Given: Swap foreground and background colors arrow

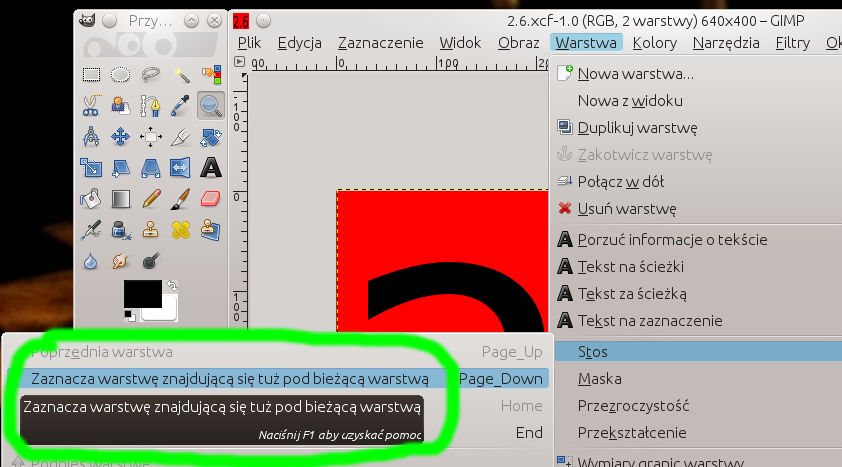Looking at the screenshot, I should point(171,285).
